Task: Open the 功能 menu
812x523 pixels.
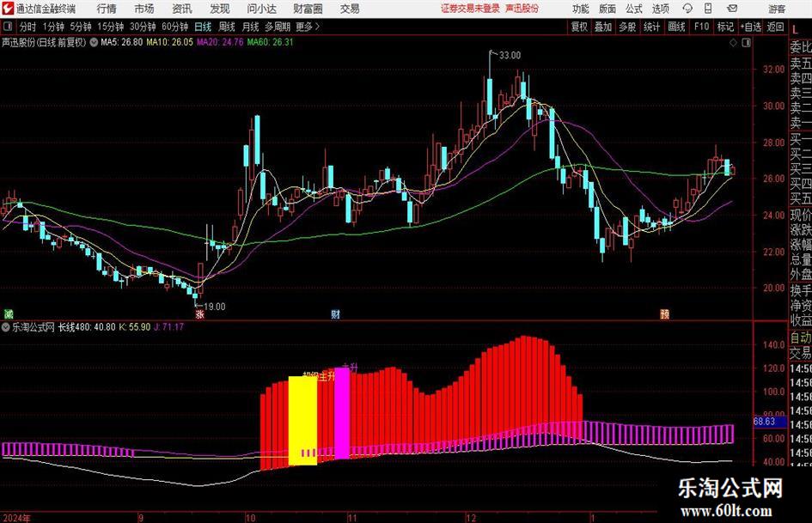Action: point(581,9)
